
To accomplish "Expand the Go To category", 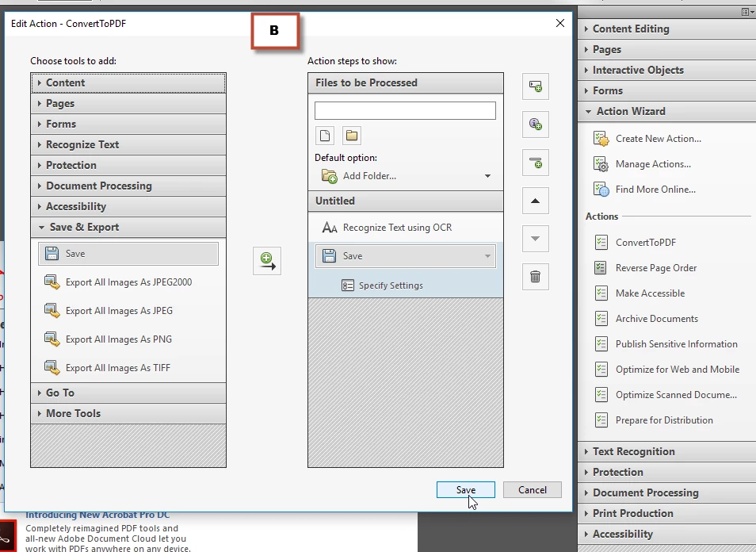I will (128, 393).
